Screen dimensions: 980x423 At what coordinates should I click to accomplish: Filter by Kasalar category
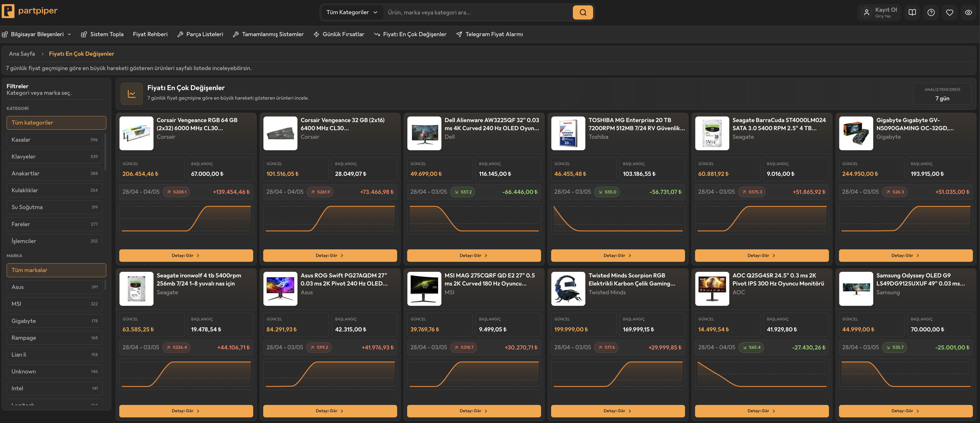[54, 139]
